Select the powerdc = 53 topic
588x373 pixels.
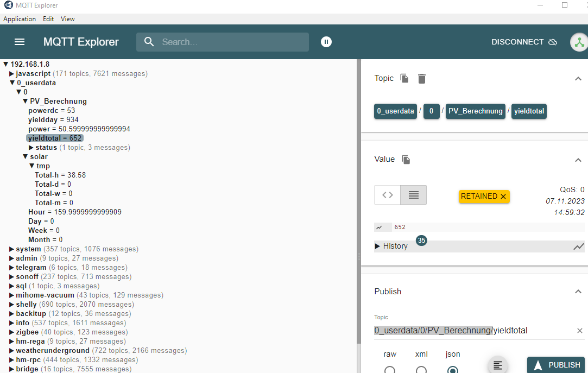(x=52, y=111)
